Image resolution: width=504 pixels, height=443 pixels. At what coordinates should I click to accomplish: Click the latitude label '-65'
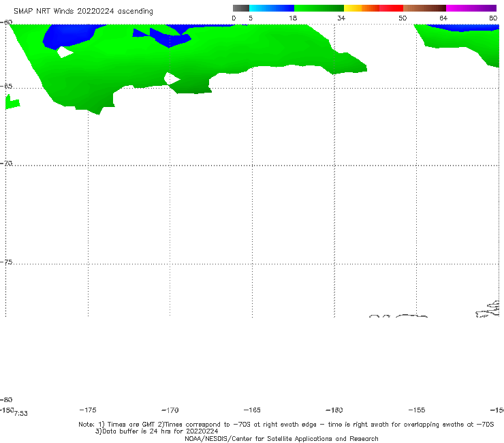point(6,87)
